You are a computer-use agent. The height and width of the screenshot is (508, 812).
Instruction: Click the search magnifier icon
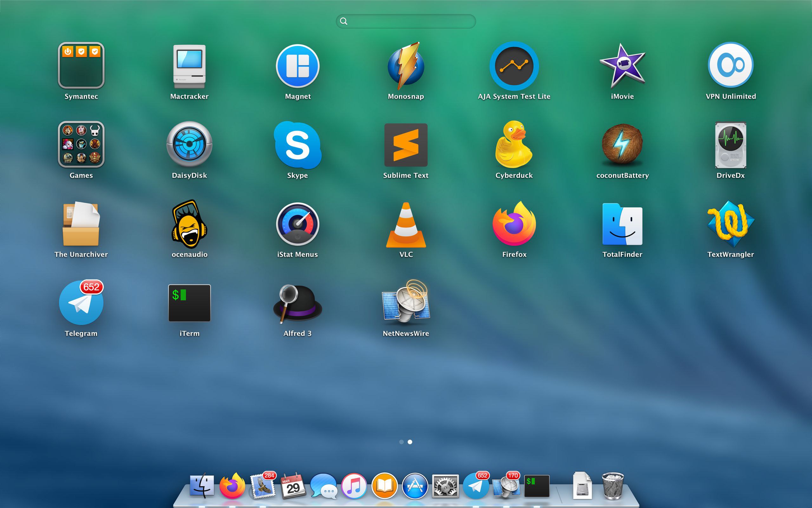(344, 21)
